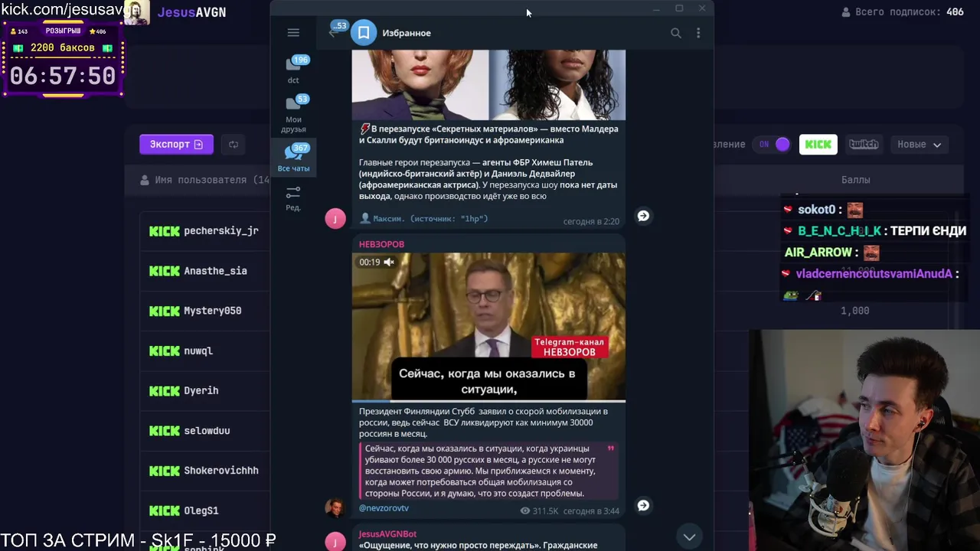Click the quoted text block in Невзоров post
Viewport: 980px width, 551px height.
(x=488, y=471)
